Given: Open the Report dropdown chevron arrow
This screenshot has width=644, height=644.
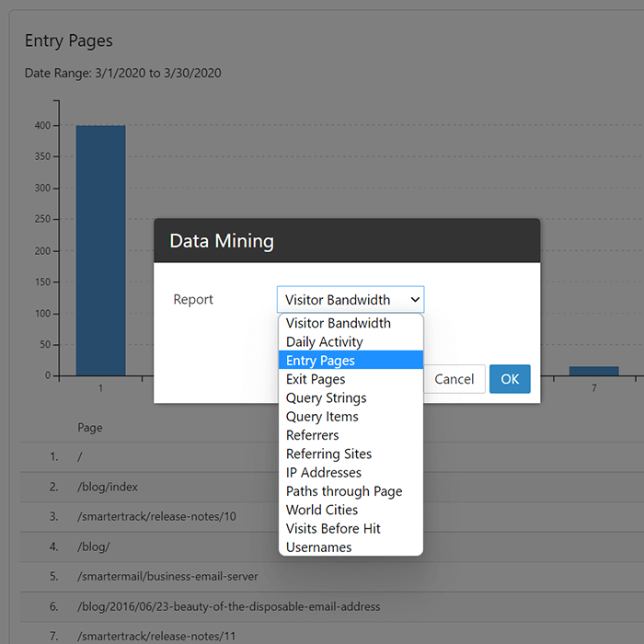Looking at the screenshot, I should click(x=415, y=299).
